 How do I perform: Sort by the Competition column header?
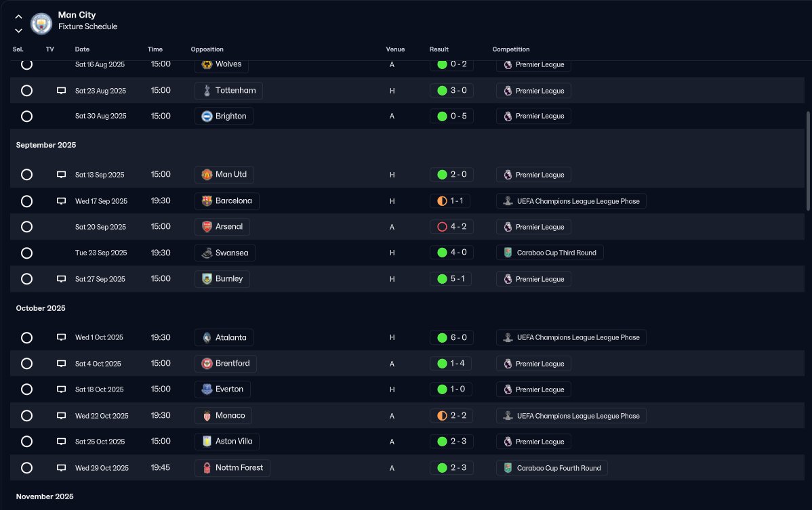pyautogui.click(x=511, y=49)
